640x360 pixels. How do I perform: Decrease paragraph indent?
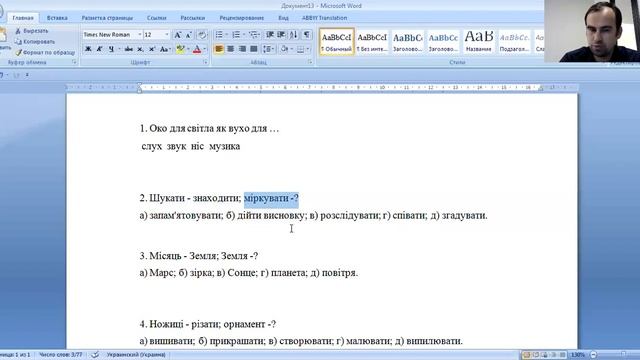pos(270,35)
